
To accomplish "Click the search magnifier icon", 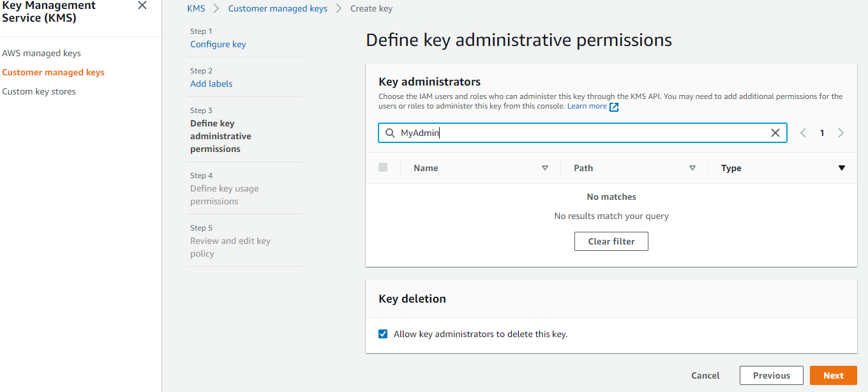I will (x=389, y=133).
